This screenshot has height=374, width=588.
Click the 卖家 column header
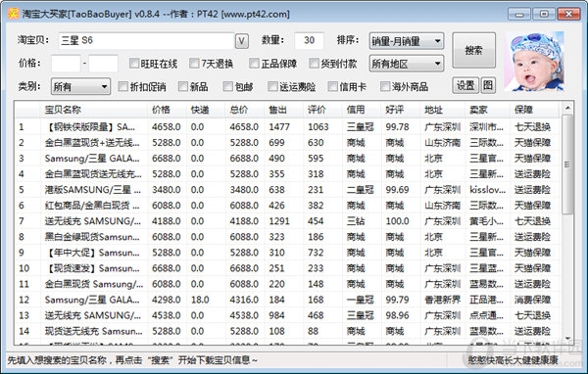(487, 110)
